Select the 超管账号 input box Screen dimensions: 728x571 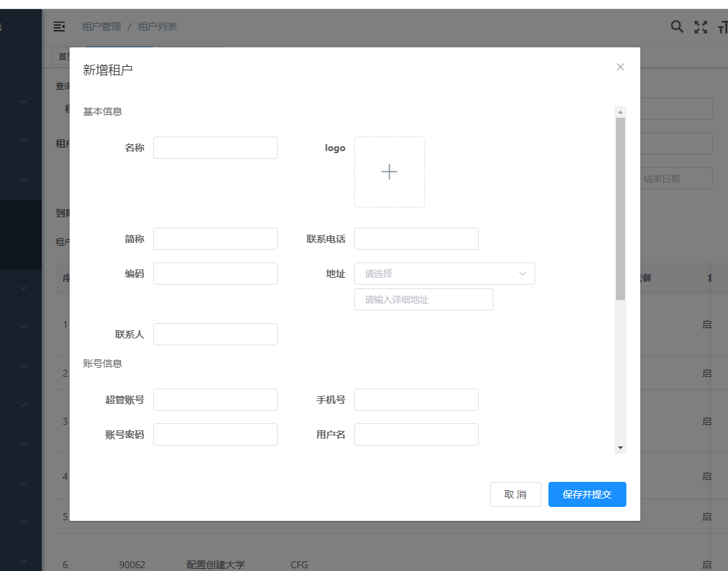215,400
